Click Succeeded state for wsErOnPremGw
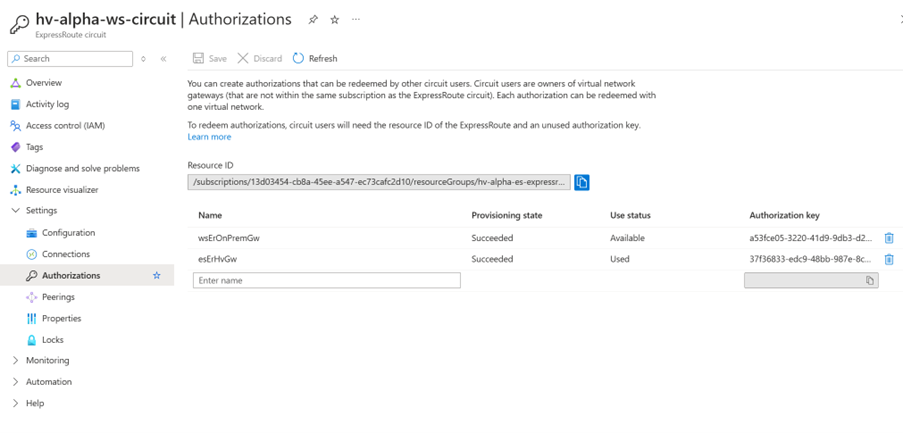The image size is (903, 433). point(492,238)
